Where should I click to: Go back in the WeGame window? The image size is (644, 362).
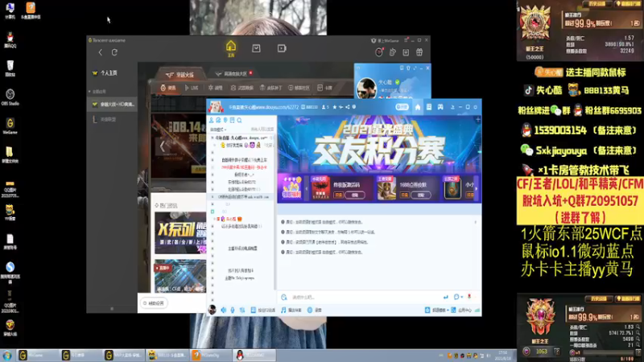(x=100, y=52)
